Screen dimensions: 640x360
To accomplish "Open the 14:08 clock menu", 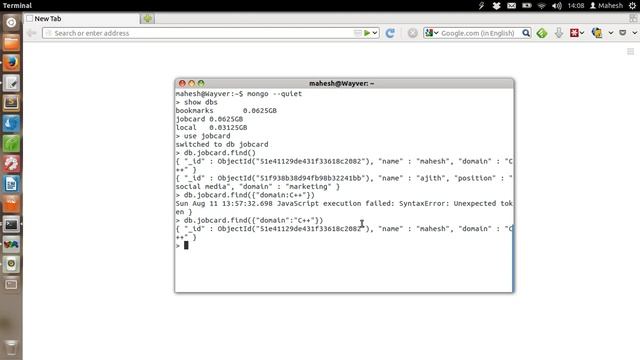I will [576, 5].
